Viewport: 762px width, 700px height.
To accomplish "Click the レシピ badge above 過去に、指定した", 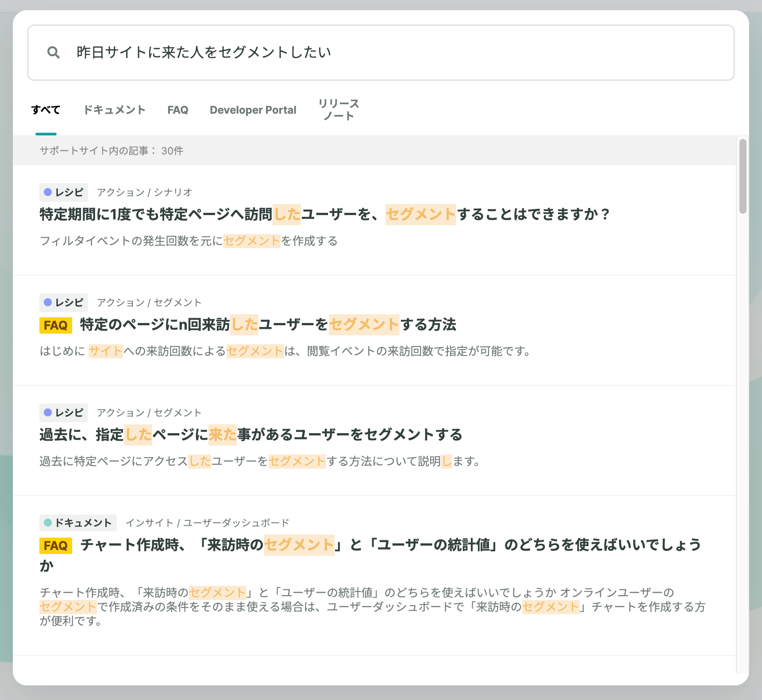I will [64, 412].
